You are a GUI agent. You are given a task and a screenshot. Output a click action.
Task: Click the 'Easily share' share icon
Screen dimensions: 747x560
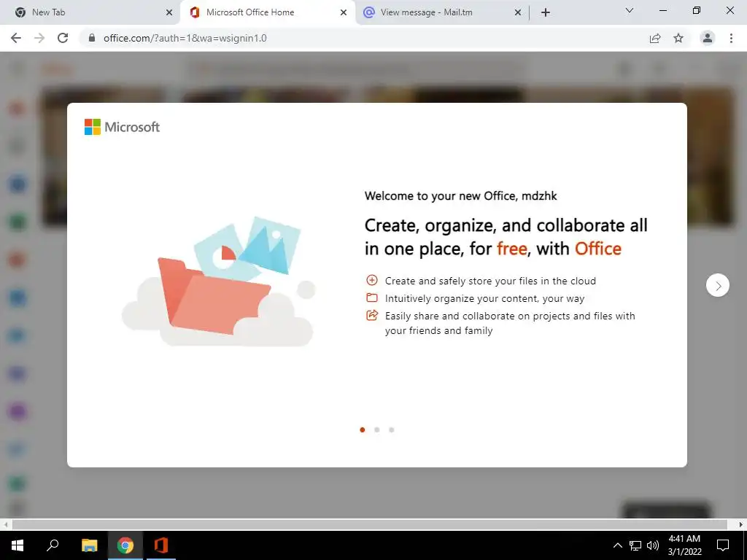pos(371,315)
